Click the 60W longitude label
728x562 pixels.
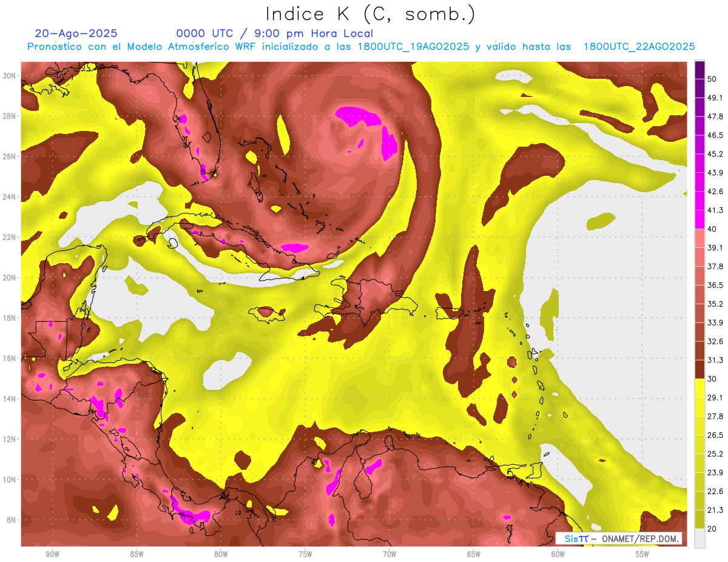(x=558, y=554)
